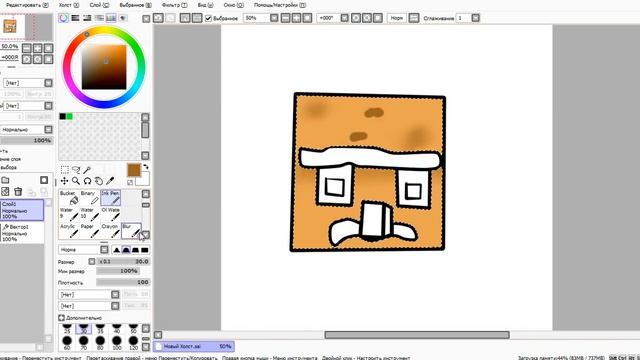Open the Холст menu
640x360 pixels.
coord(69,5)
